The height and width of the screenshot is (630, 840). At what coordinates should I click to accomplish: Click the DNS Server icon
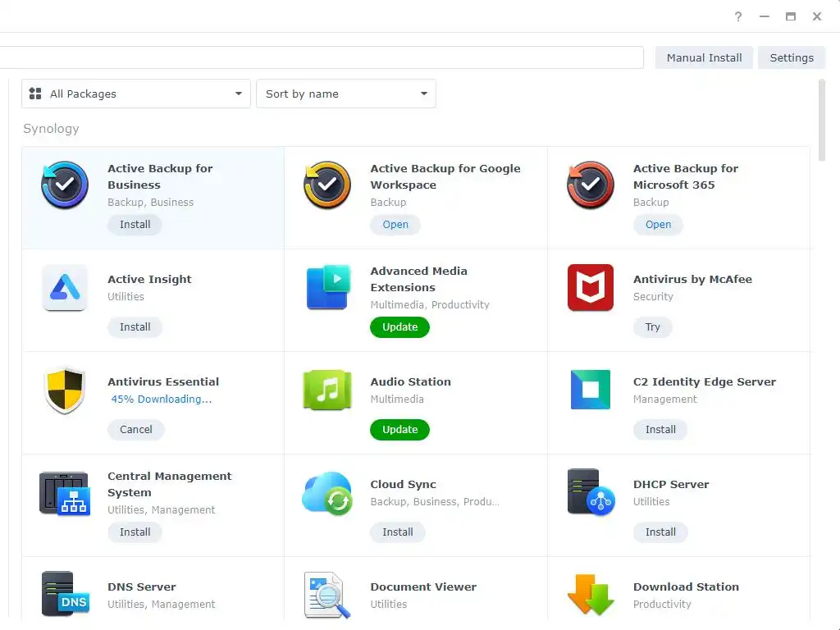coord(65,594)
